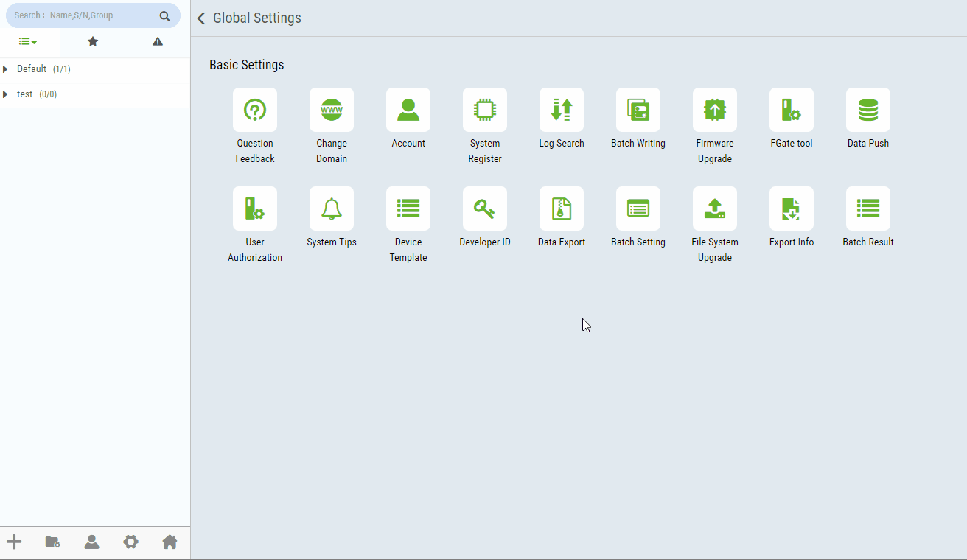Open the System Register icon
The image size is (967, 560).
tap(485, 111)
